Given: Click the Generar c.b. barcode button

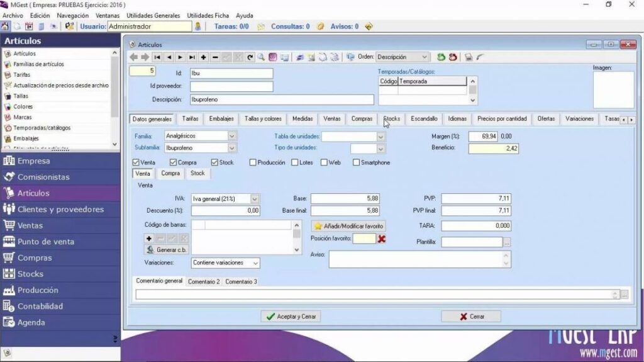Looking at the screenshot, I should [167, 250].
